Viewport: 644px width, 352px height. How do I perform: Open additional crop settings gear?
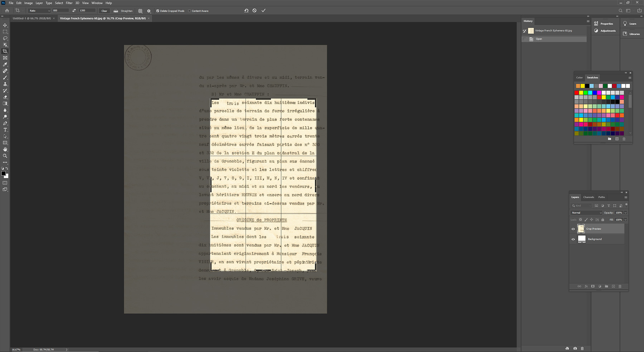(x=149, y=11)
